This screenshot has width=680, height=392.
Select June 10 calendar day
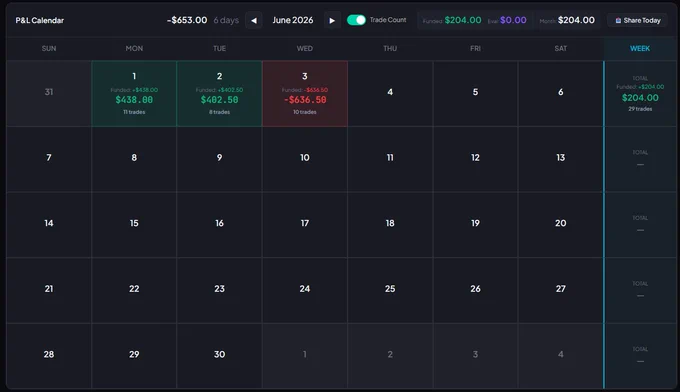click(305, 159)
